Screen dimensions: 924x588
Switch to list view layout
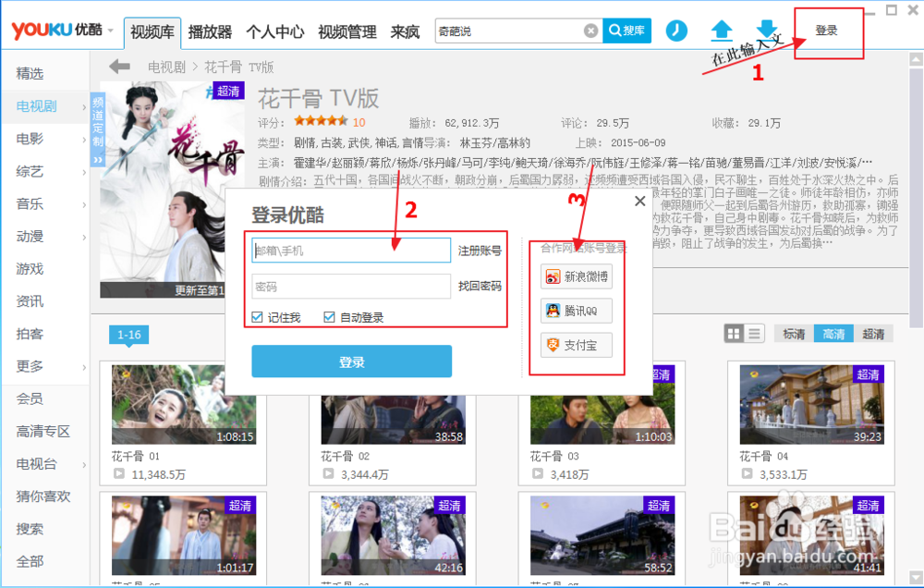(754, 334)
